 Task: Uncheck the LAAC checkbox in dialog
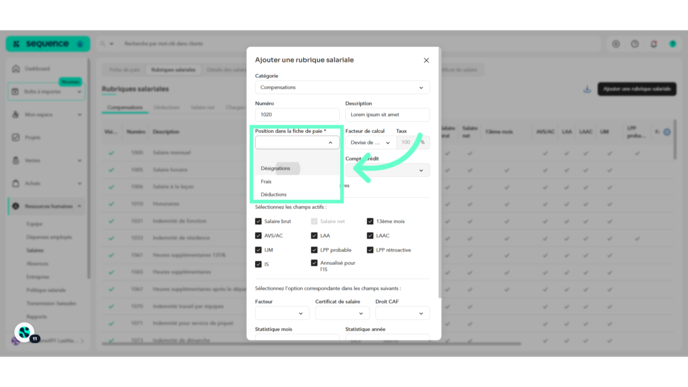pos(370,236)
